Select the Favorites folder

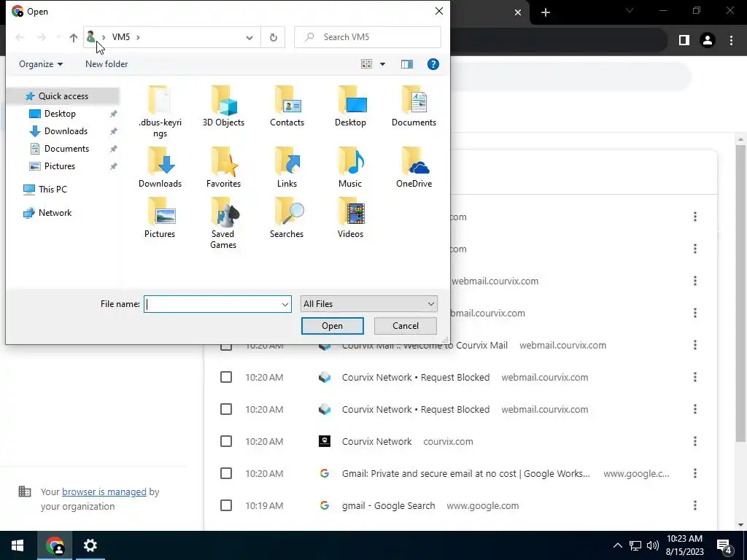coord(223,168)
